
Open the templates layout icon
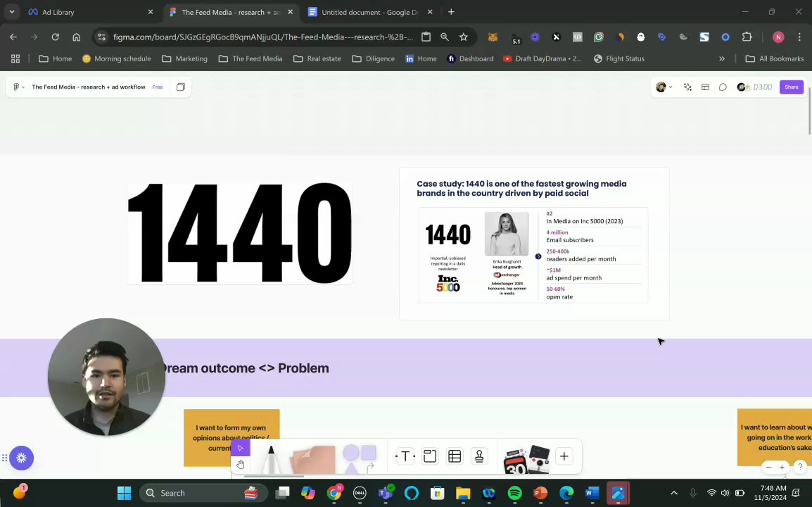coord(705,87)
